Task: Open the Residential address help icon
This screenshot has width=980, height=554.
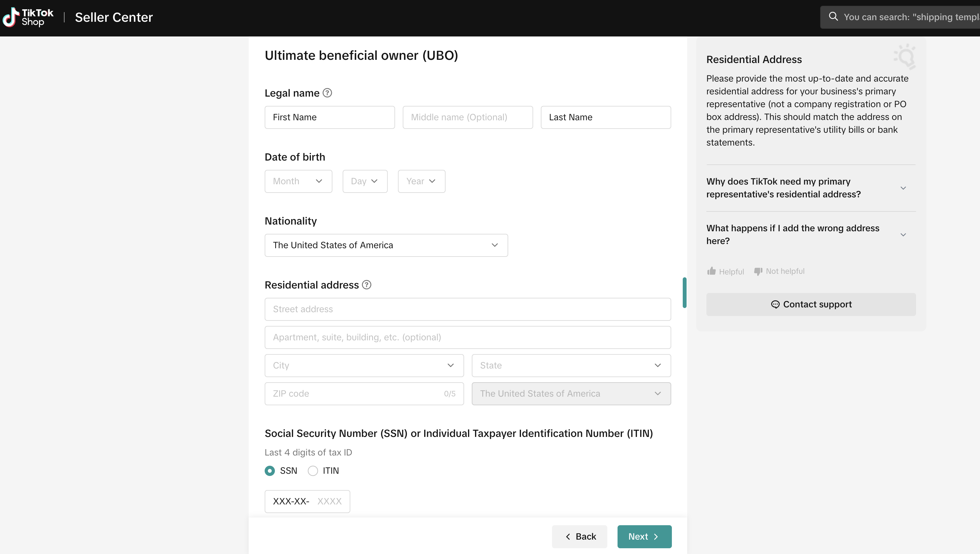Action: (x=366, y=285)
